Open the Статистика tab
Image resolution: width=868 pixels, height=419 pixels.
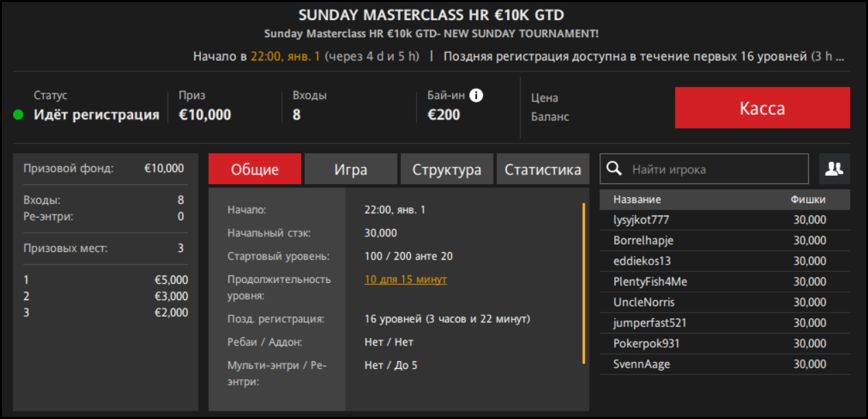coord(543,170)
